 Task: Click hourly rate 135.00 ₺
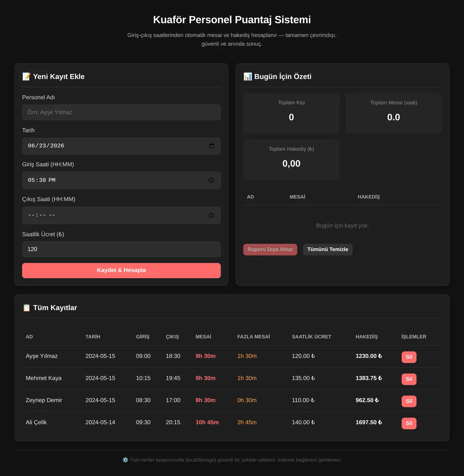(304, 378)
